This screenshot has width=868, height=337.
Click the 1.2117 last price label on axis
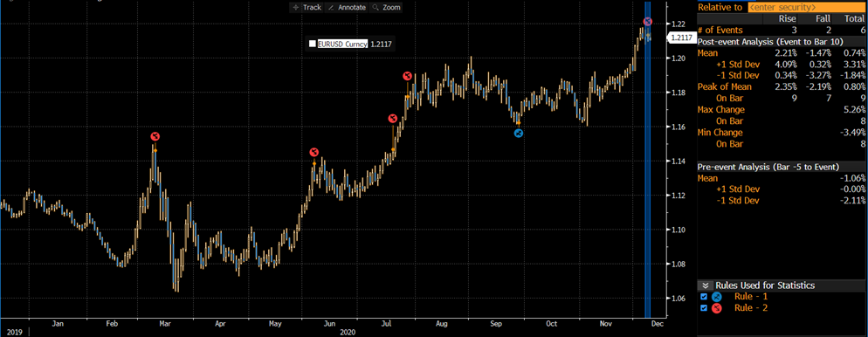click(681, 38)
